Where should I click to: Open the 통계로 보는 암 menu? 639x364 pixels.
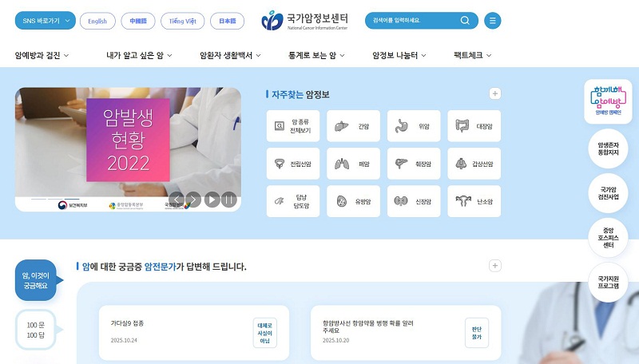pos(316,55)
